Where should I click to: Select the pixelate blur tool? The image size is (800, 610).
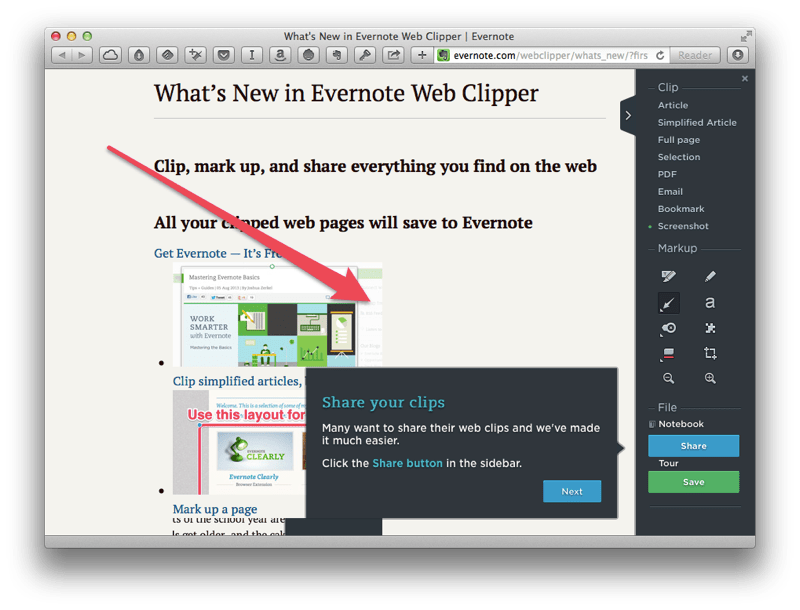tap(710, 328)
